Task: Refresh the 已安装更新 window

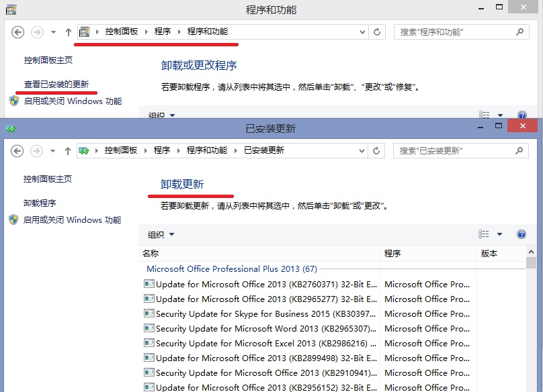Action: tap(376, 150)
